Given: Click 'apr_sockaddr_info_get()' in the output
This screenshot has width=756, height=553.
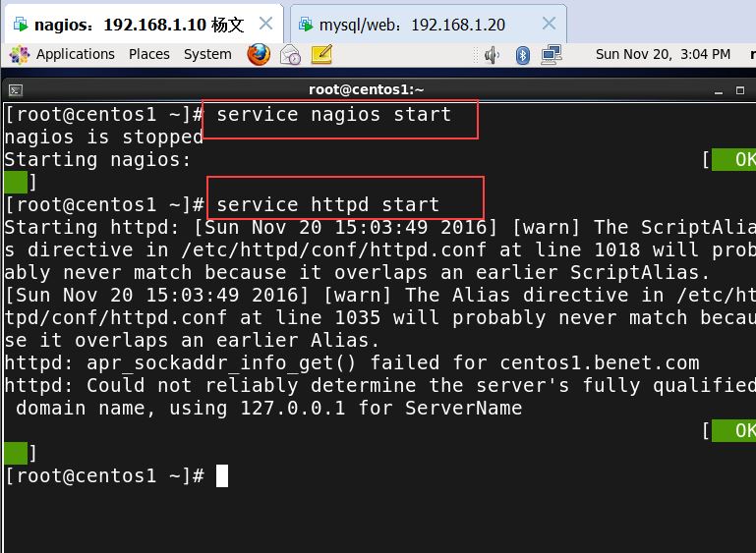Looking at the screenshot, I should (x=221, y=362).
